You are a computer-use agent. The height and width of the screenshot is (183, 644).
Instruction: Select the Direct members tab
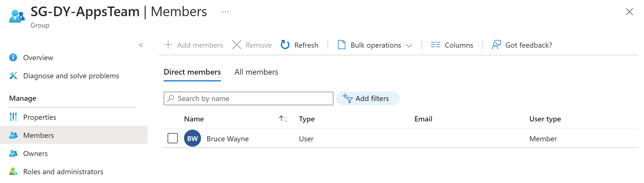click(192, 72)
